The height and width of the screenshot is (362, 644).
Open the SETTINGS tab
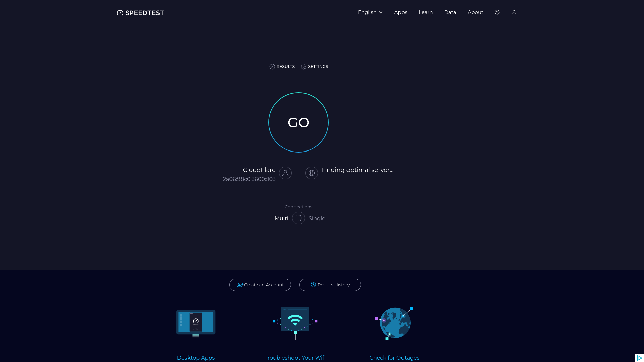315,67
